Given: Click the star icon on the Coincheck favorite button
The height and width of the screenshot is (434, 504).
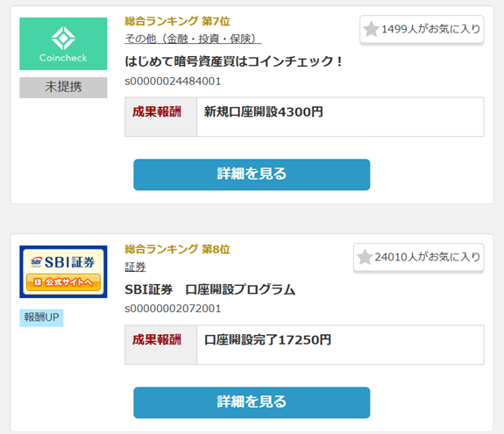Looking at the screenshot, I should [x=372, y=29].
